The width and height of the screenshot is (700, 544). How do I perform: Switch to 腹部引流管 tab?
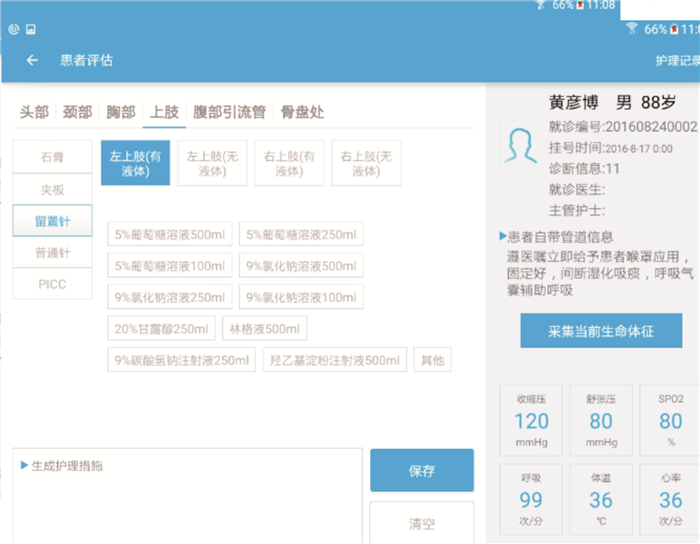click(x=229, y=112)
